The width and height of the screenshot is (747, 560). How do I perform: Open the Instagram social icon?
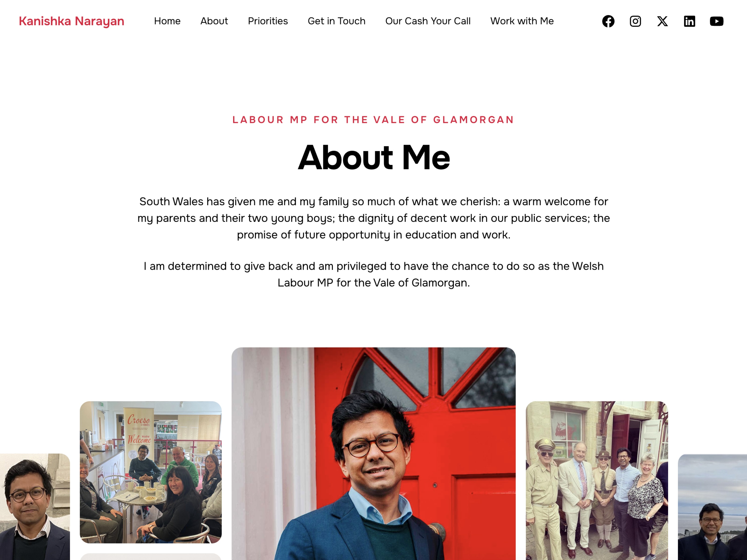[x=635, y=21]
